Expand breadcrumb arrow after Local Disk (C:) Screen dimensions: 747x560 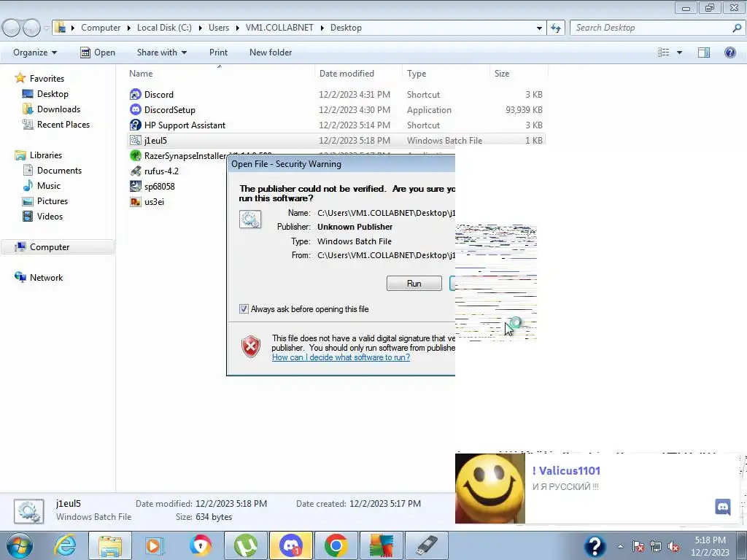200,28
